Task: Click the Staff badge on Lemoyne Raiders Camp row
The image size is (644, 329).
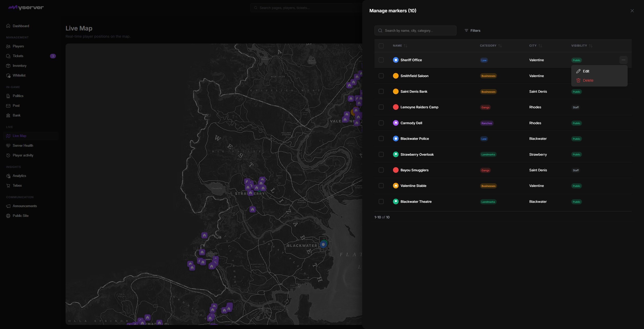Action: pyautogui.click(x=576, y=107)
